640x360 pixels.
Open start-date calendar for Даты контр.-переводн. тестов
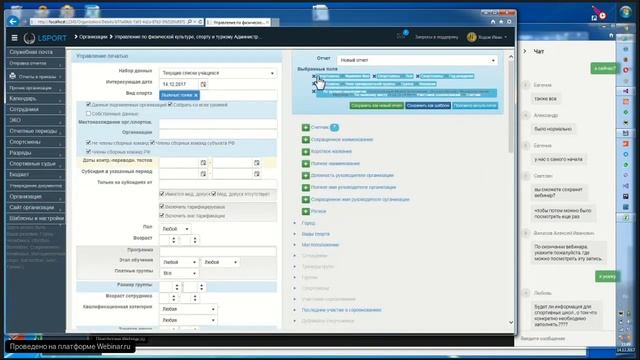(203, 162)
